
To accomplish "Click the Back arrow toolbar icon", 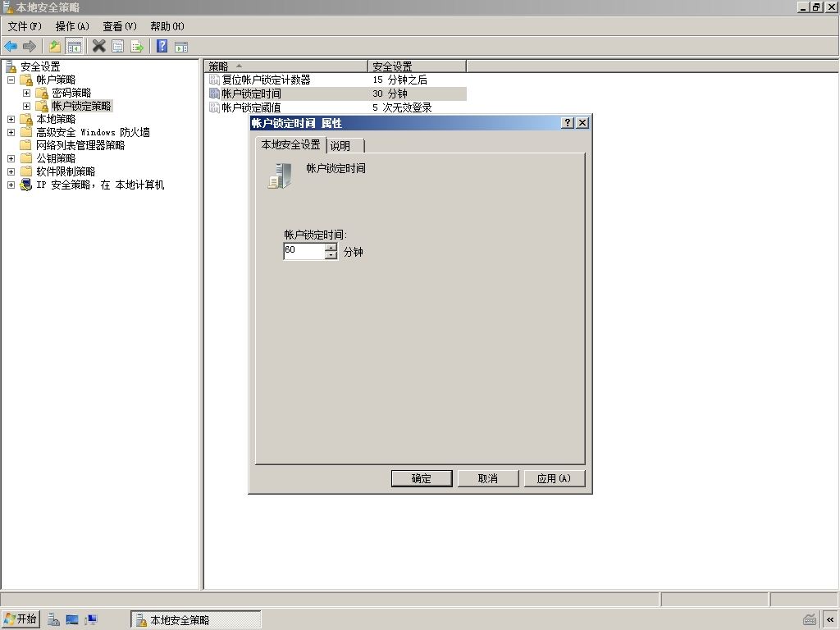I will click(x=10, y=47).
